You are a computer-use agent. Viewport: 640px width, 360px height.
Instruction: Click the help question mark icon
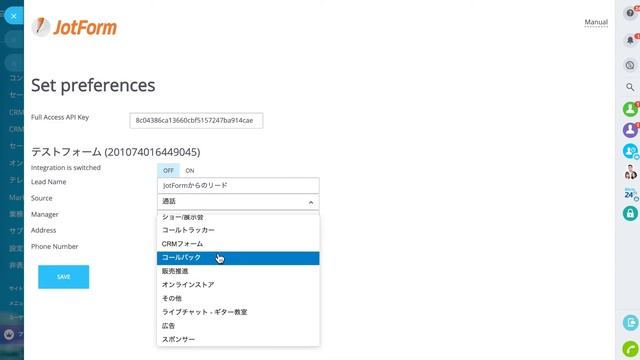(630, 13)
